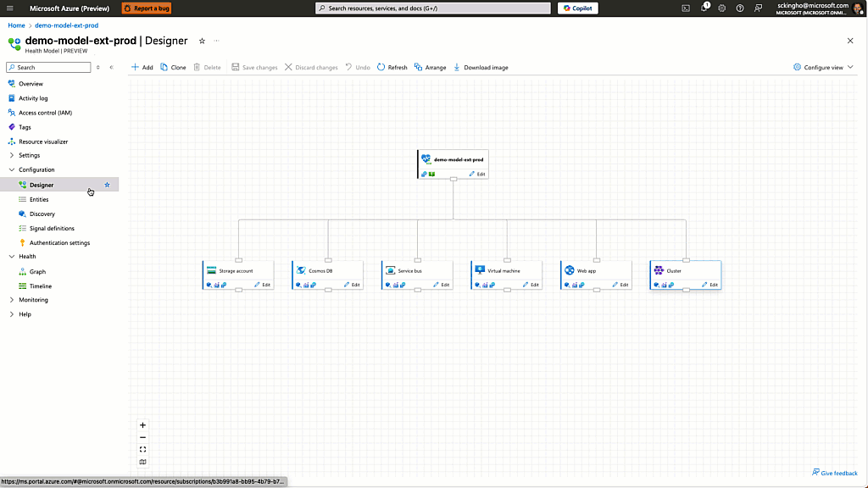The image size is (868, 488).
Task: Zoom out with the minus icon
Action: 142,438
